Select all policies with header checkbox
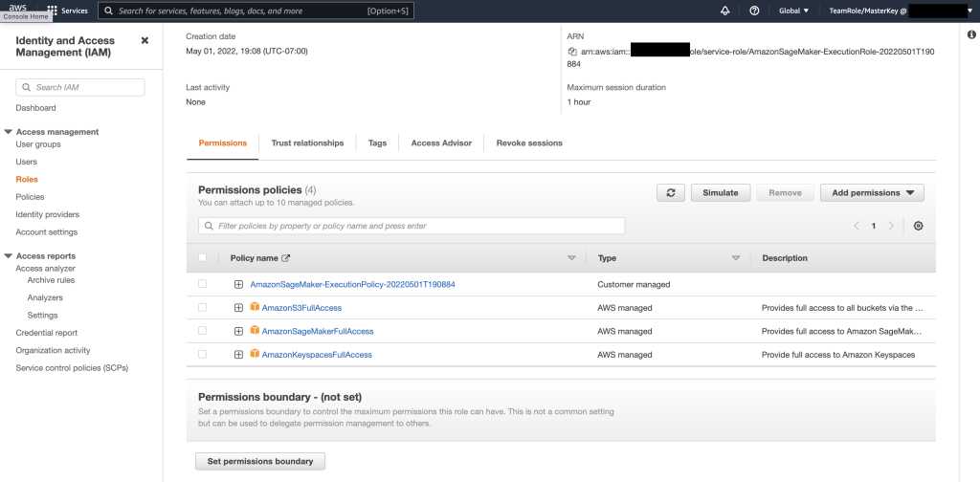Viewport: 980px width, 482px height. 202,257
